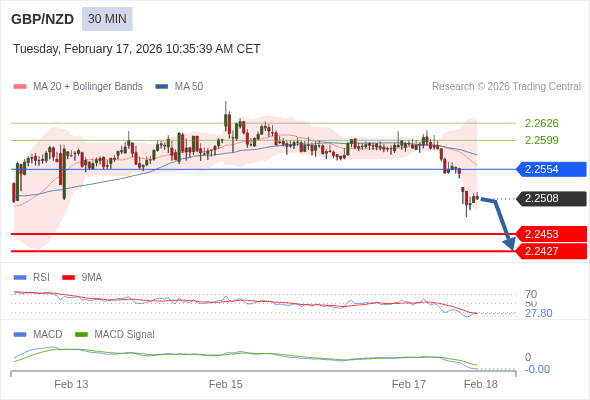
Task: Click the MACD Signal legend label
Action: [x=125, y=335]
